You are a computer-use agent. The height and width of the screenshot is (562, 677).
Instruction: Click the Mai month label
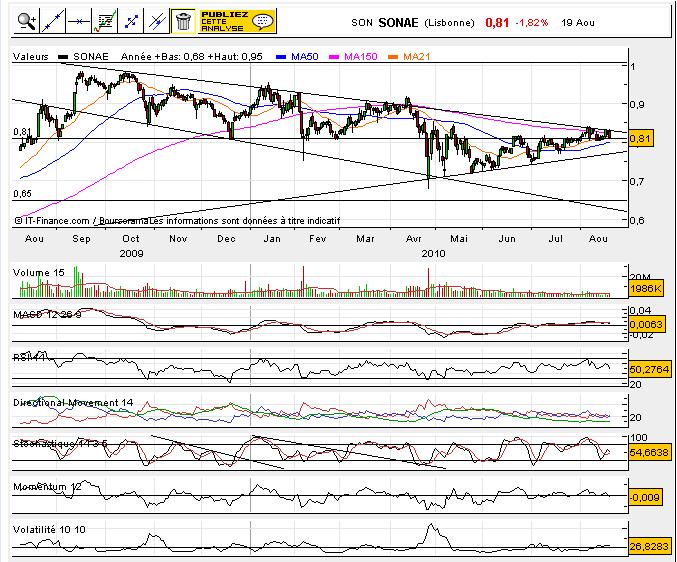click(x=459, y=238)
